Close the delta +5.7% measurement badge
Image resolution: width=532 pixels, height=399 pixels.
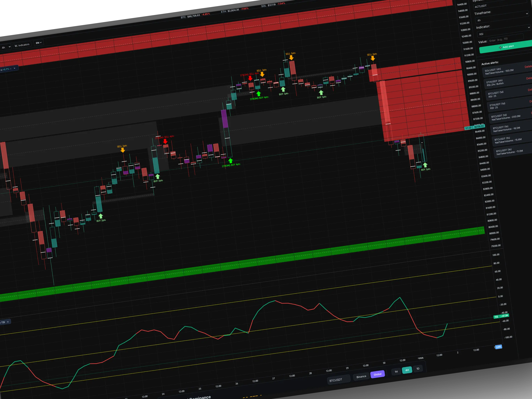tap(14, 68)
